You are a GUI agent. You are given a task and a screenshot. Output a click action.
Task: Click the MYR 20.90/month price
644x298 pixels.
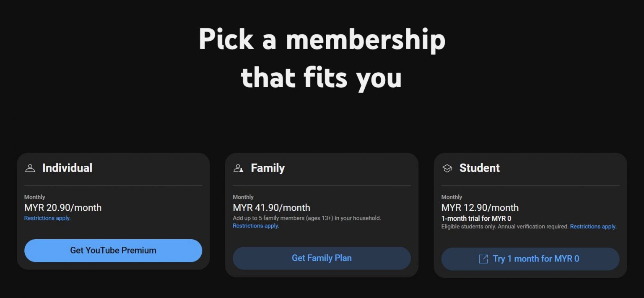click(x=63, y=208)
